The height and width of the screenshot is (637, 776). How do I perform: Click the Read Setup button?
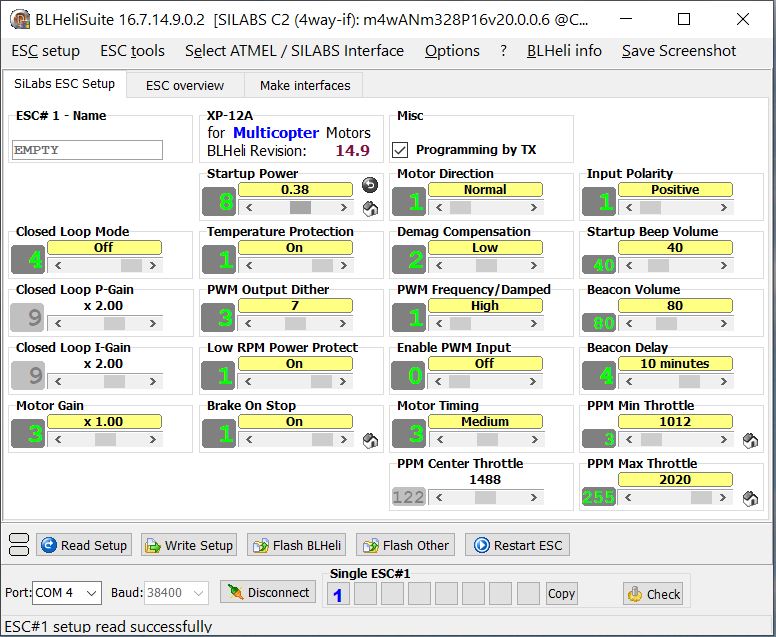(84, 545)
